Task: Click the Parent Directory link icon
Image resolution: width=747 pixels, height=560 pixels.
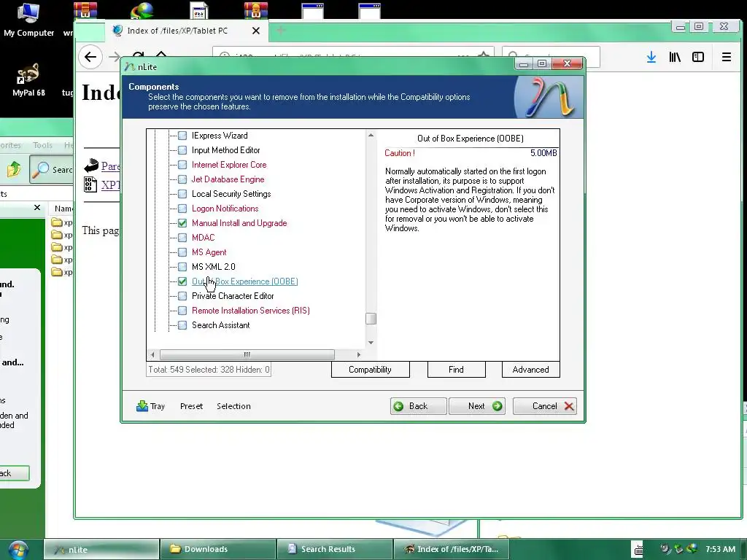Action: [91, 166]
